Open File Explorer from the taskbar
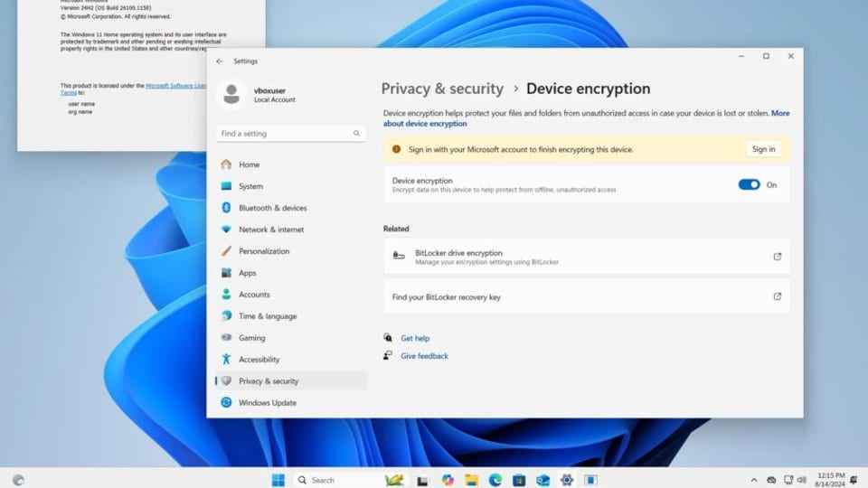The image size is (868, 488). click(471, 480)
